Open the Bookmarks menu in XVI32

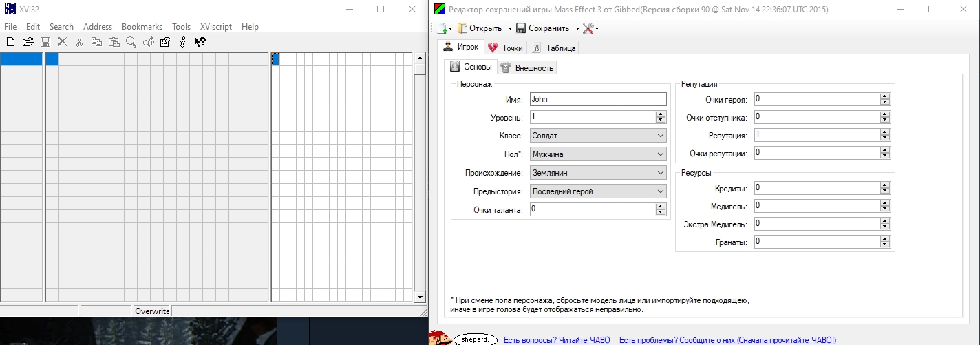142,27
